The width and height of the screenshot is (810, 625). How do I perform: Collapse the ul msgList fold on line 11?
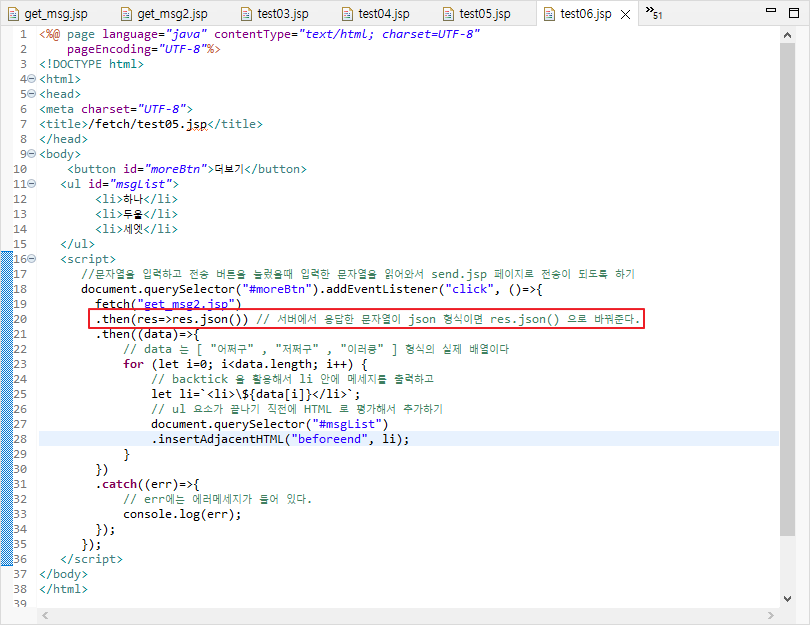[x=32, y=184]
